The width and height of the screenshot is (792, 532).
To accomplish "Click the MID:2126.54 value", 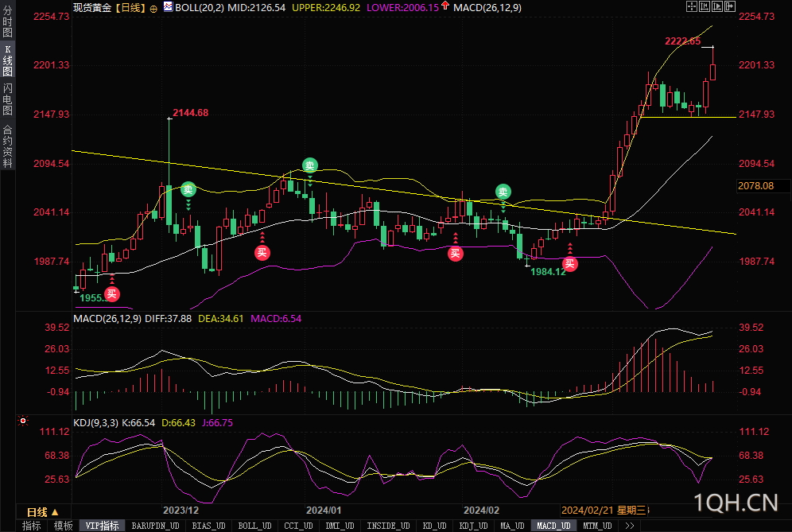I will (x=256, y=8).
